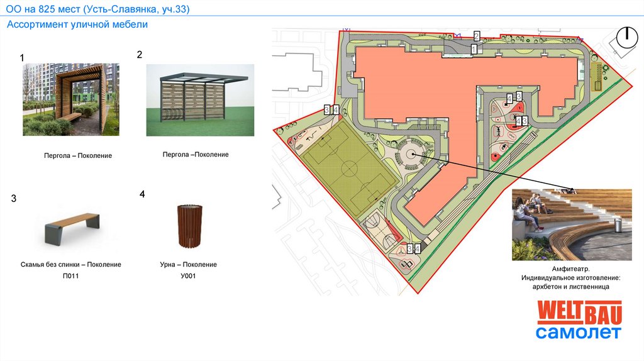This screenshot has height=361, width=644.
Task: Select the brown trash bin image У001
Action: pos(190,226)
